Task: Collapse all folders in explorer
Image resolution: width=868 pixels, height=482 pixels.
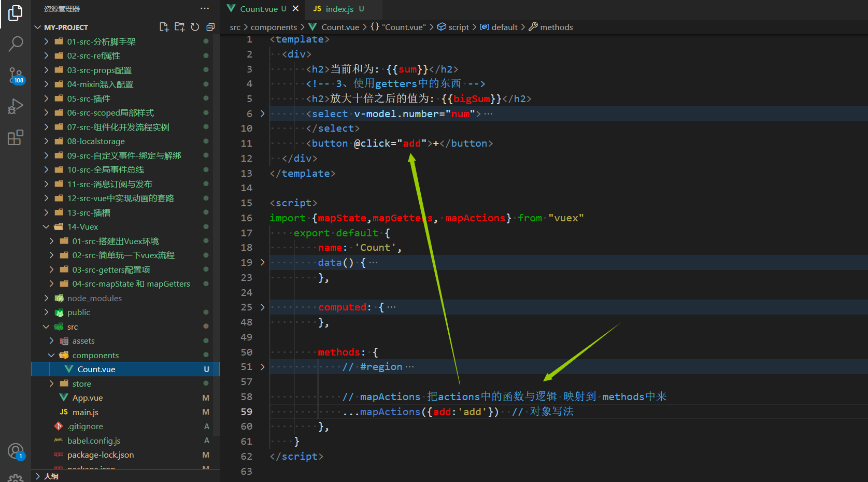Action: click(x=210, y=27)
